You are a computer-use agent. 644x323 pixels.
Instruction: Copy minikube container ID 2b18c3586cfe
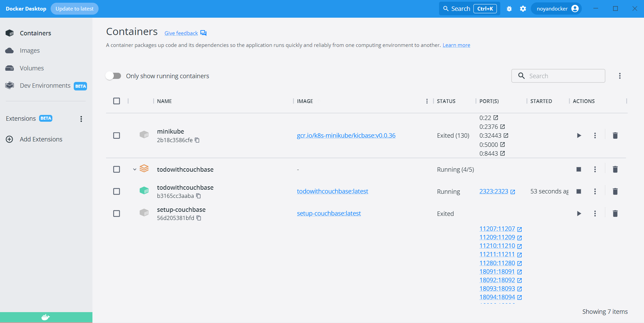coord(197,140)
